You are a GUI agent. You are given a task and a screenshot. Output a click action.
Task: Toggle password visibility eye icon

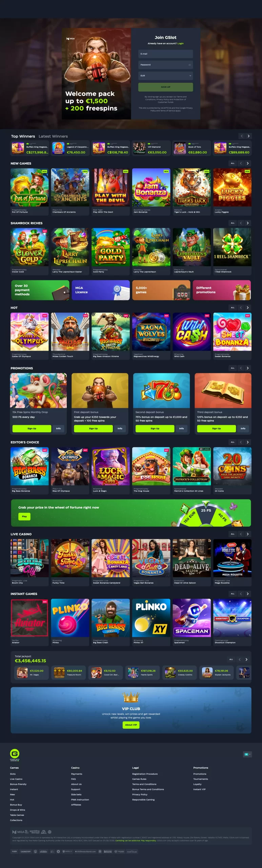click(x=189, y=65)
